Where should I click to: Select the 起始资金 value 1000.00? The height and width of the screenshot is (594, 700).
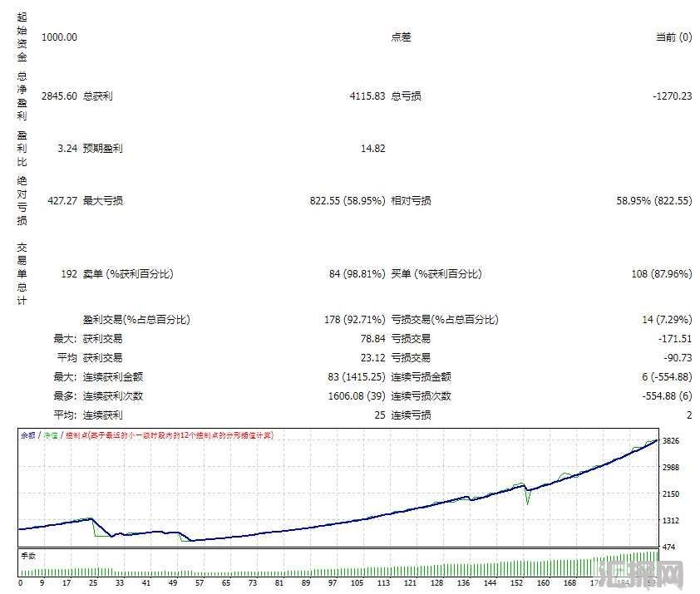coord(59,37)
